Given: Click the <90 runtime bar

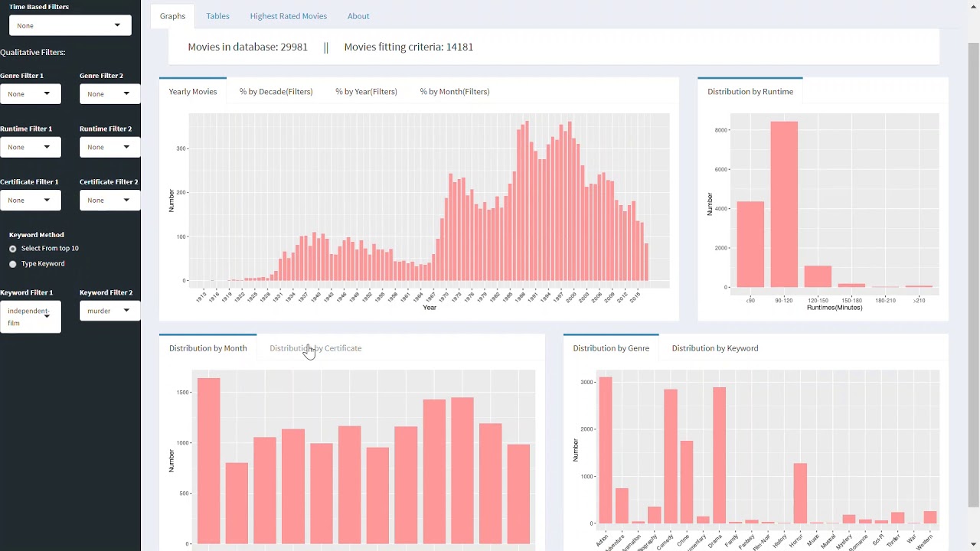Looking at the screenshot, I should 750,244.
